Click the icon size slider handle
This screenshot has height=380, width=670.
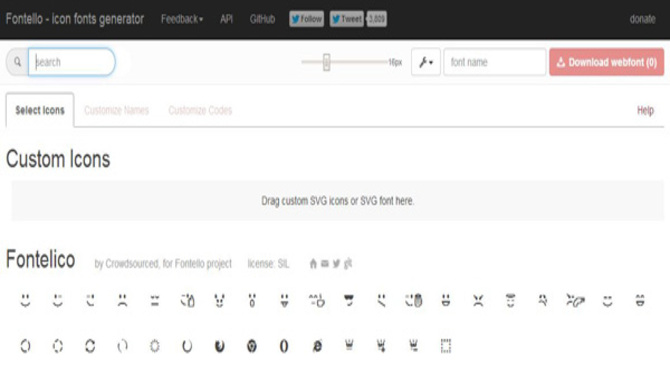pyautogui.click(x=326, y=62)
